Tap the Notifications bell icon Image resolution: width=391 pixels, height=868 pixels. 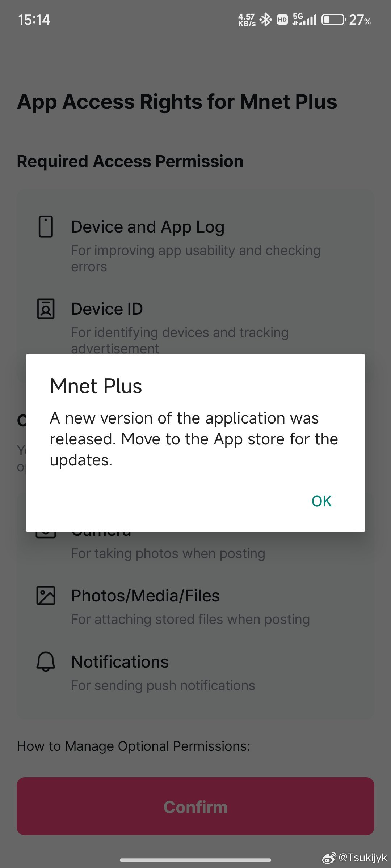46,661
